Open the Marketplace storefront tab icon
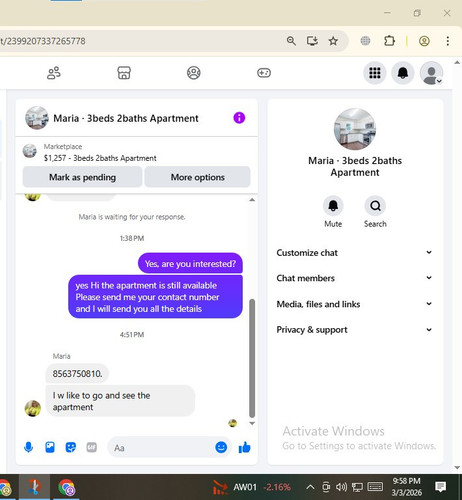Screen dimensions: 462x500 [124, 73]
